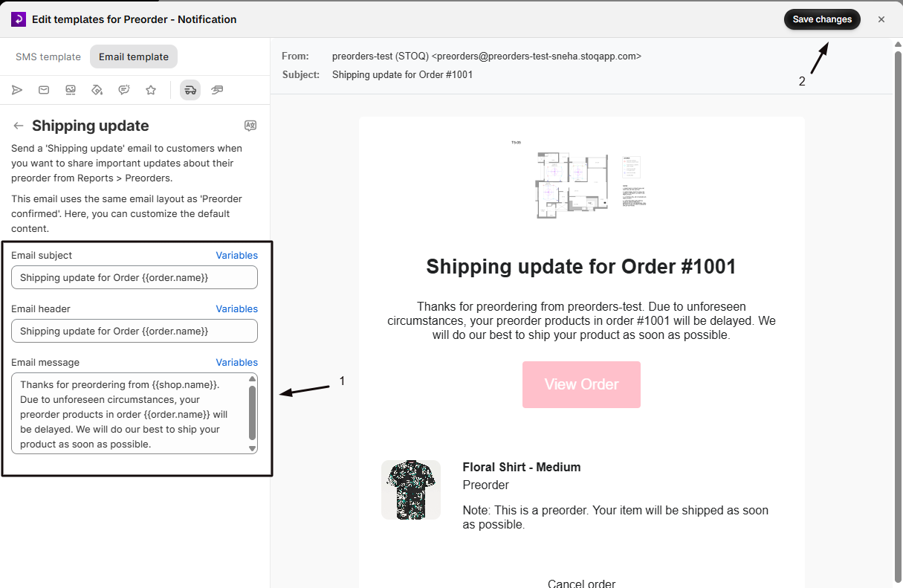This screenshot has width=903, height=588.
Task: Open the send (paper plane) section icon
Action: point(17,90)
